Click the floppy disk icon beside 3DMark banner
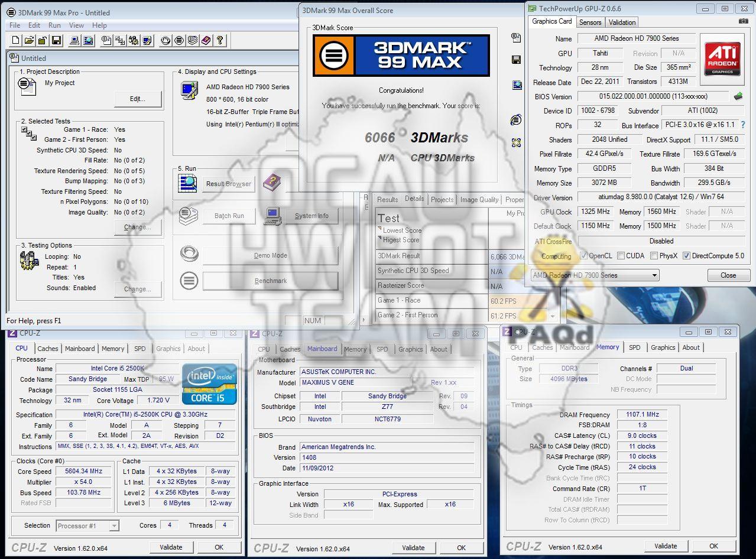 pos(516,60)
